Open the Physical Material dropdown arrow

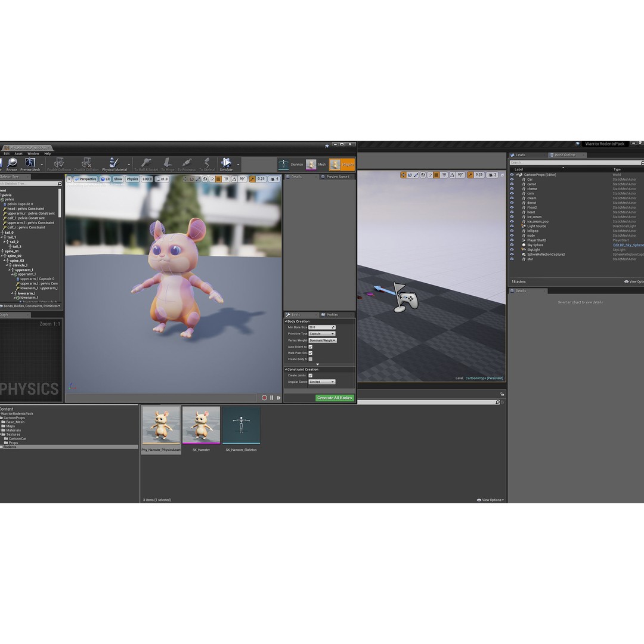[x=129, y=165]
